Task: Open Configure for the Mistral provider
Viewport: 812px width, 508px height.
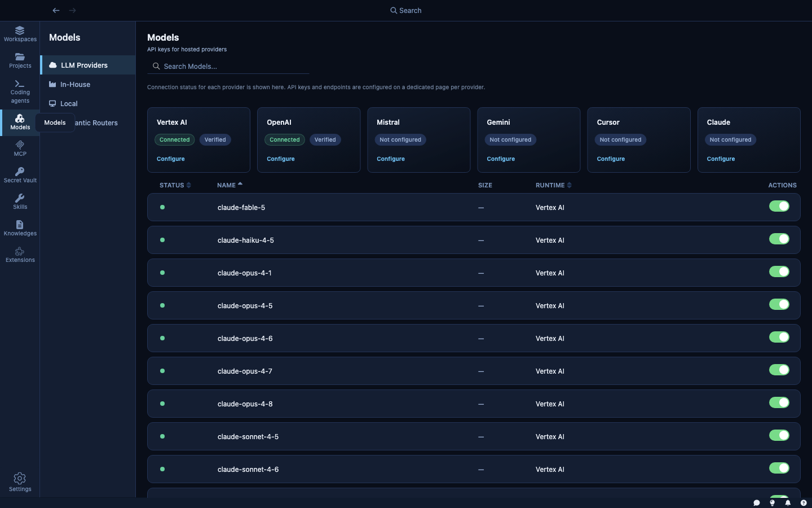Action: tap(391, 159)
